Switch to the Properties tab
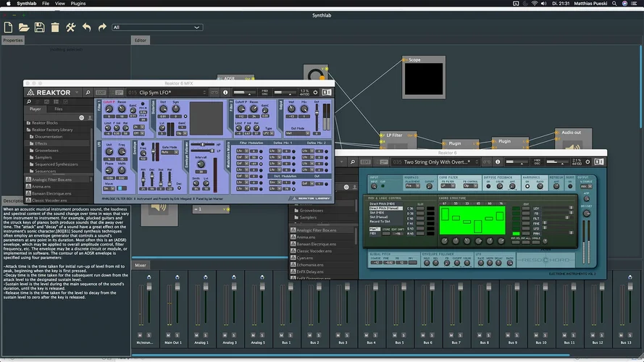Viewport: 644px width, 362px height. click(x=13, y=41)
